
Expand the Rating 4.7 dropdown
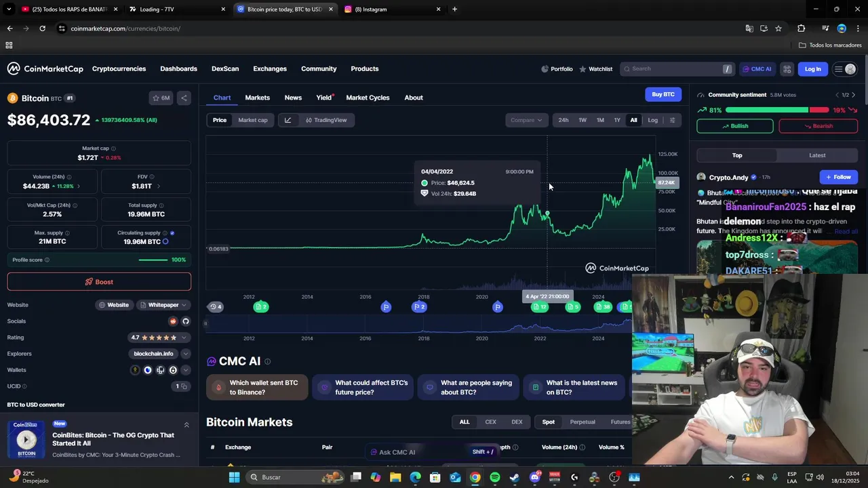pyautogui.click(x=184, y=338)
